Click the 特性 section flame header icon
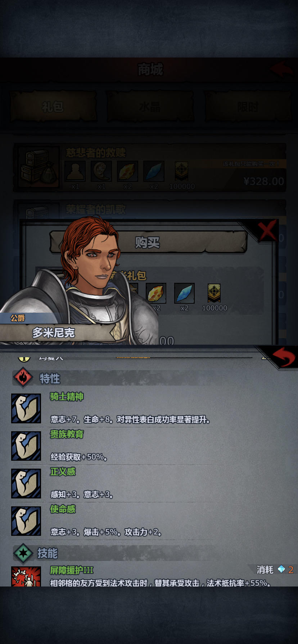This screenshot has width=298, height=644. [23, 378]
